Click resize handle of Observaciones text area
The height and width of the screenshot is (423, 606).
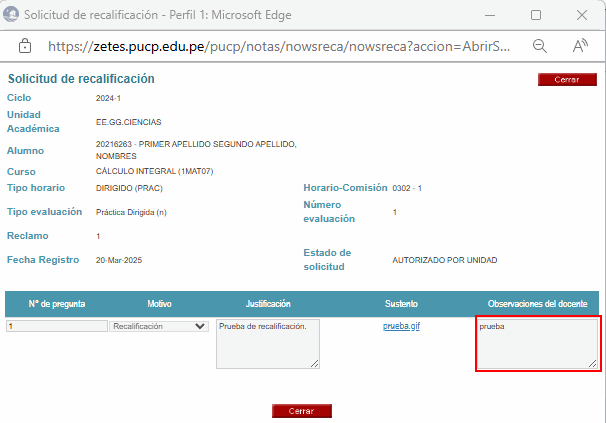coord(593,364)
